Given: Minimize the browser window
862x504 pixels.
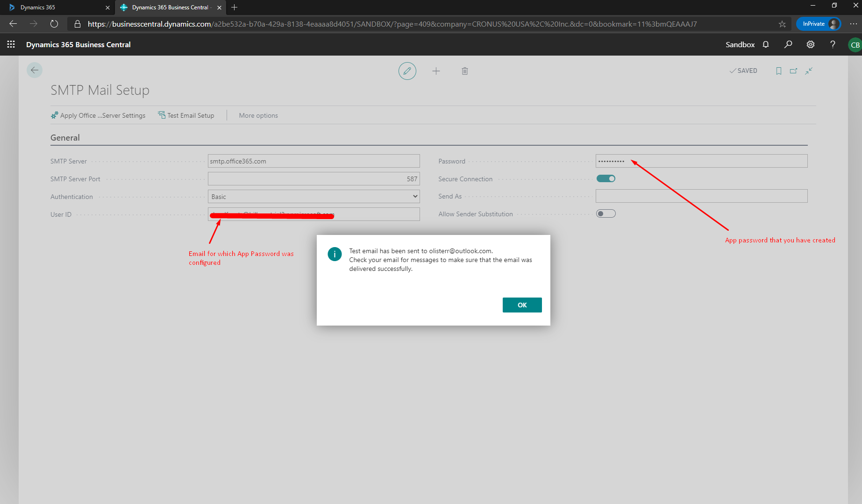Looking at the screenshot, I should pos(813,6).
